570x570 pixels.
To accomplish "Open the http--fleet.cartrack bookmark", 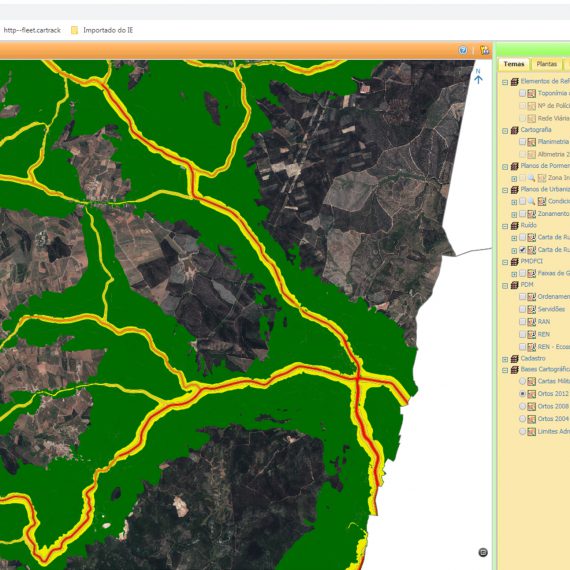I will click(32, 30).
